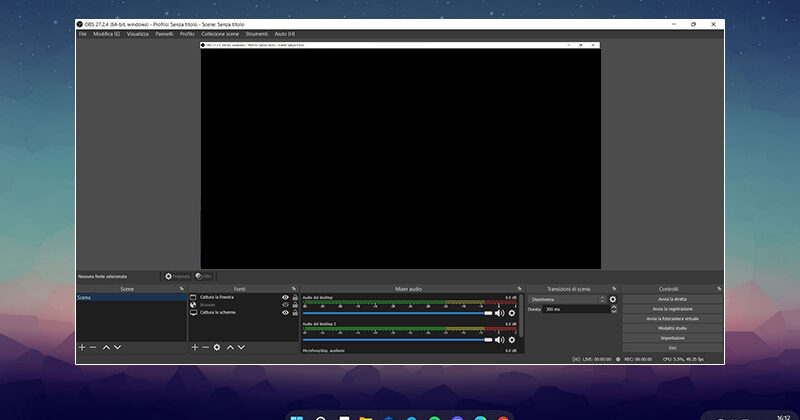Select Scena in the Scene list
The width and height of the screenshot is (800, 420).
click(x=130, y=298)
